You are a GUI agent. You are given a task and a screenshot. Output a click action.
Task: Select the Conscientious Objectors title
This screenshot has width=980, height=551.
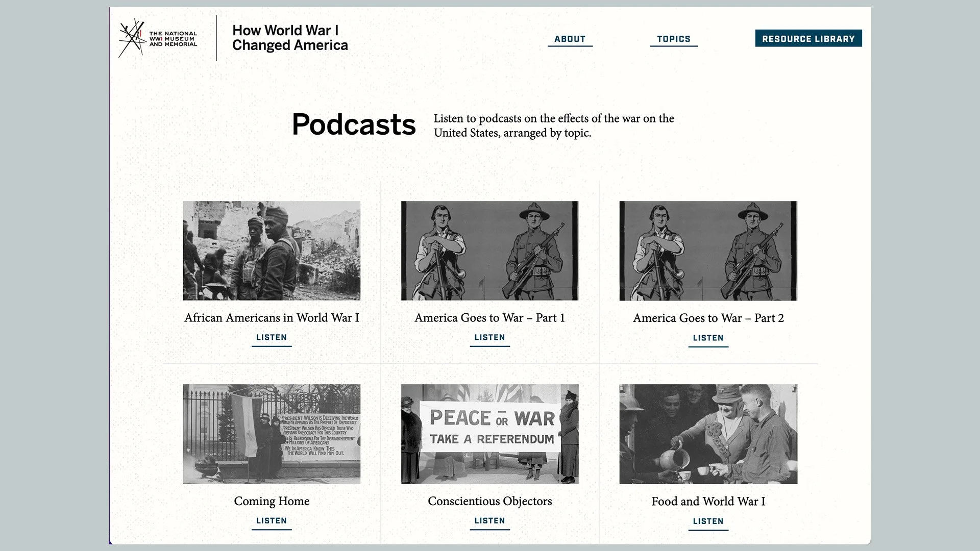[x=489, y=501]
